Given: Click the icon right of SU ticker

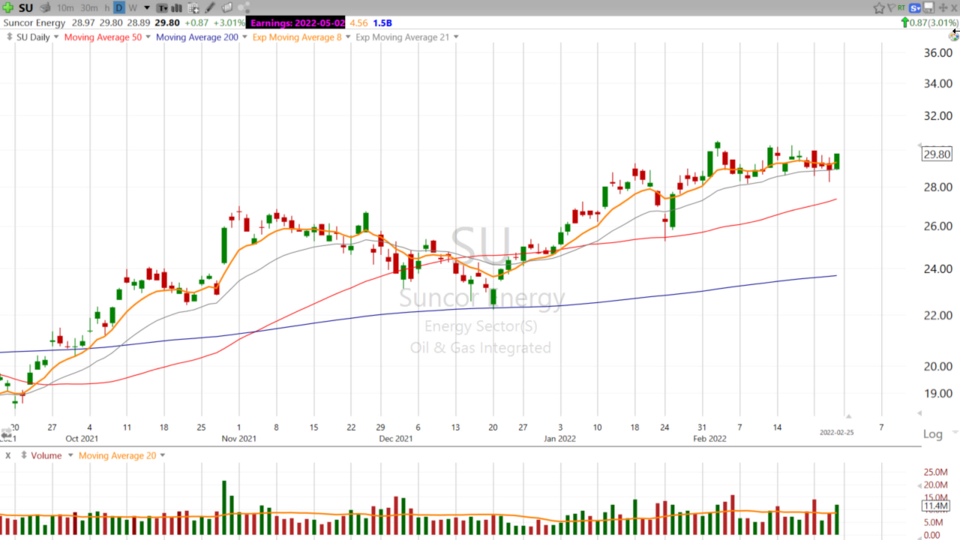Looking at the screenshot, I should [x=45, y=8].
